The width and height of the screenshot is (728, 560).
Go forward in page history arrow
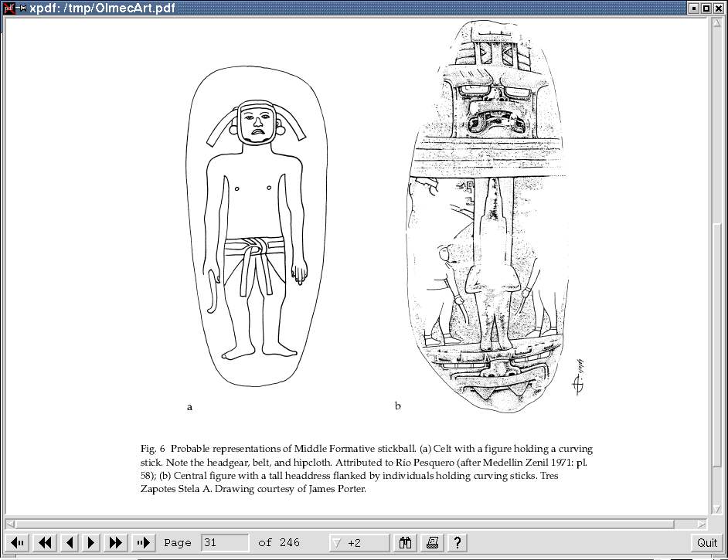[143, 542]
